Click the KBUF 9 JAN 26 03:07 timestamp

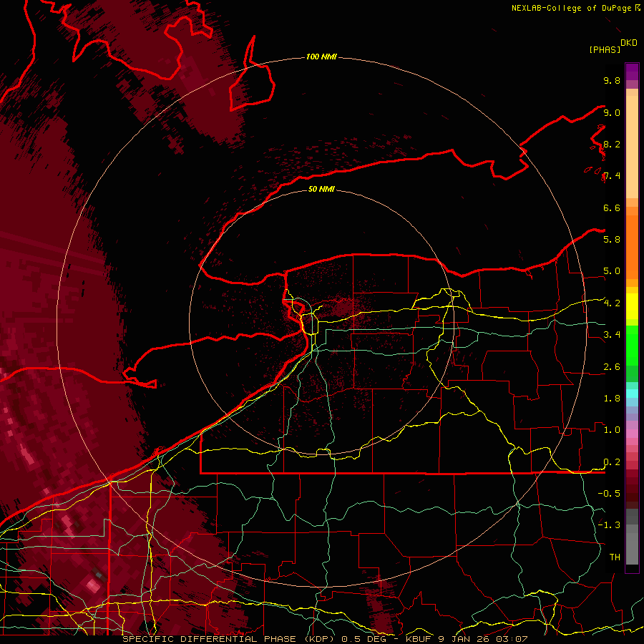click(467, 639)
